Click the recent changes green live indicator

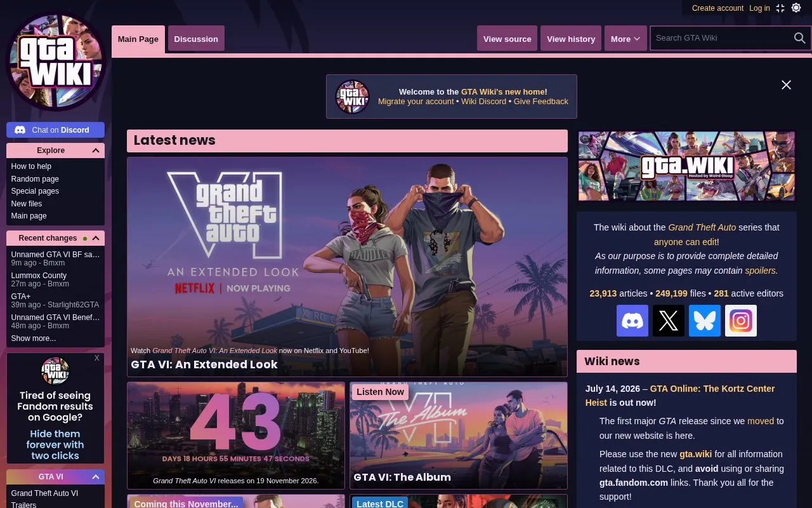(84, 239)
